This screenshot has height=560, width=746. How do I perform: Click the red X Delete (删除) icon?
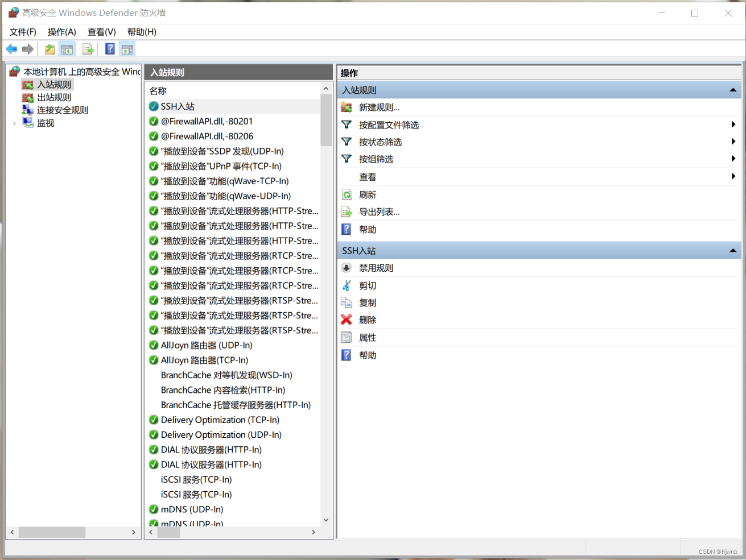pyautogui.click(x=347, y=320)
